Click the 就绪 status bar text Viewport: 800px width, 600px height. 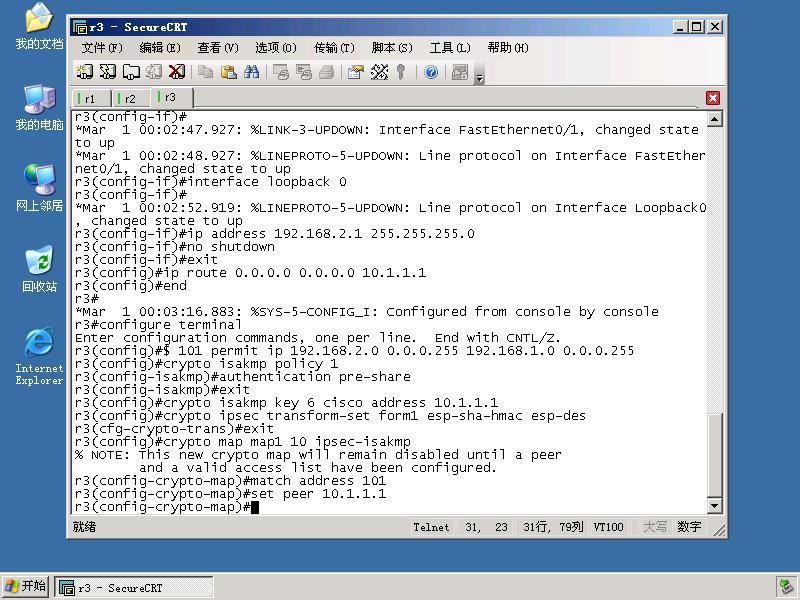(x=84, y=527)
